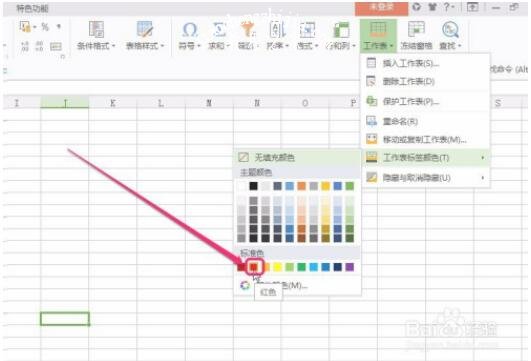Click the green-outlined active cell in column J
Viewport: 531px width, 361px height.
[65, 319]
